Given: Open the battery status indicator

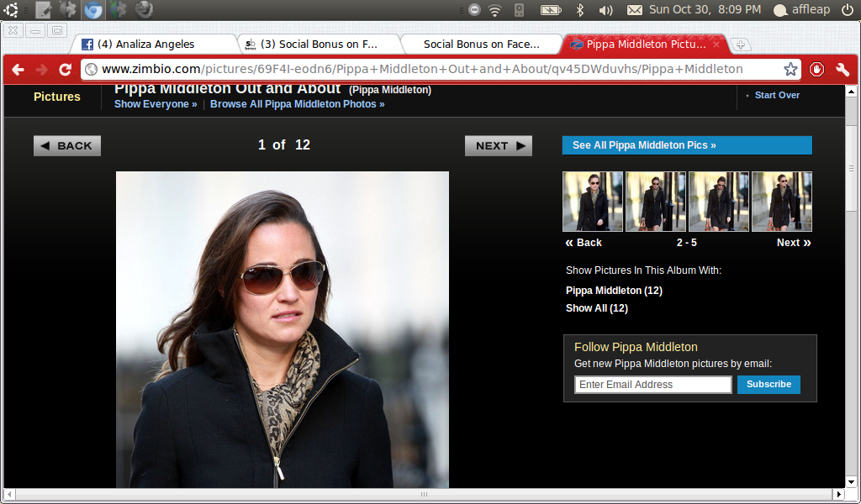Looking at the screenshot, I should 551,10.
